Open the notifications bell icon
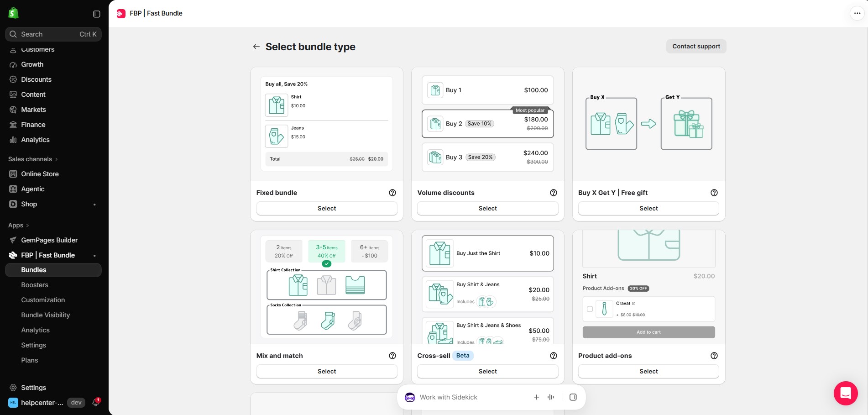The height and width of the screenshot is (415, 868). (x=96, y=402)
